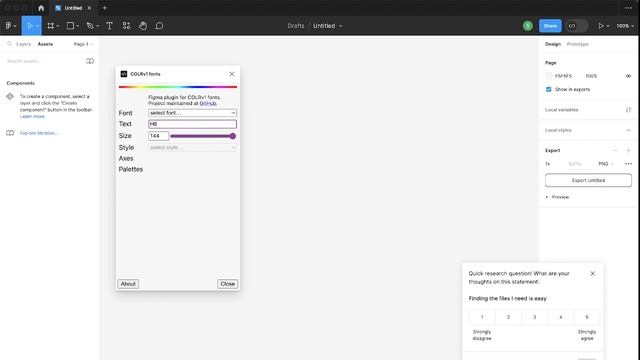Open export options three-dot icon
The height and width of the screenshot is (360, 640).
[628, 164]
